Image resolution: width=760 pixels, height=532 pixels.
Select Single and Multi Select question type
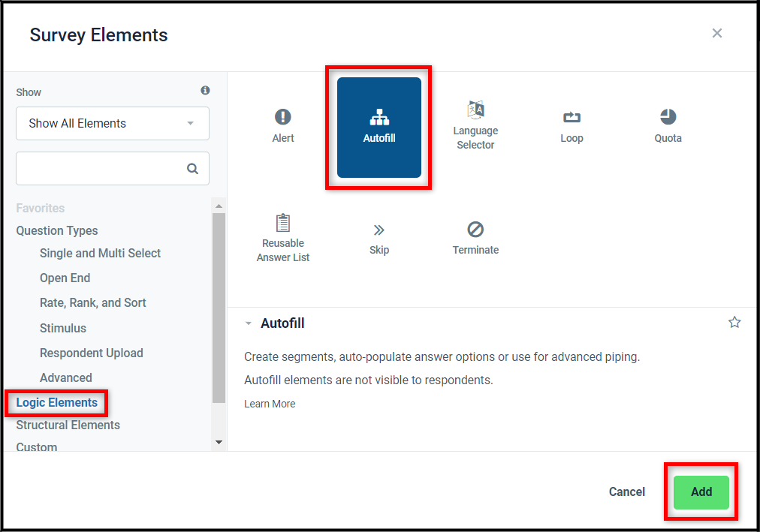pos(100,254)
